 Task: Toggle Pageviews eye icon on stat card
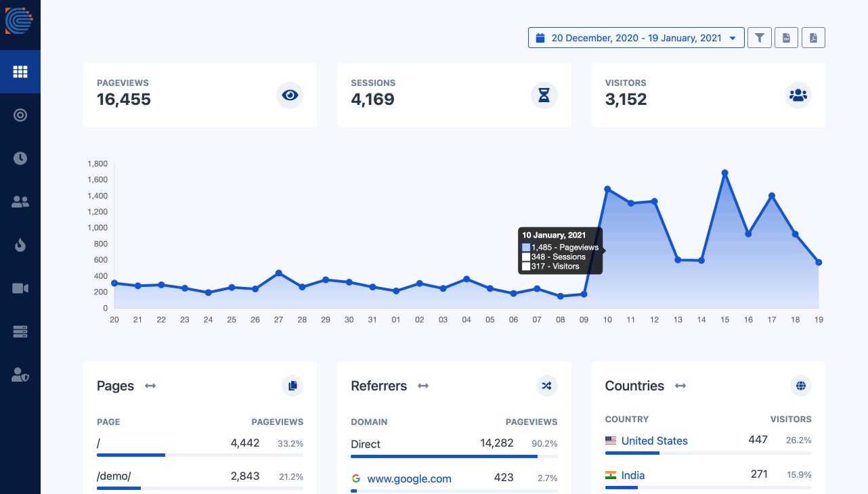[290, 95]
